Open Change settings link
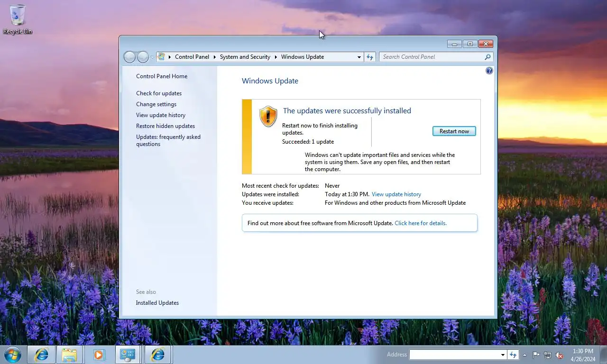Image resolution: width=607 pixels, height=364 pixels. coord(156,104)
